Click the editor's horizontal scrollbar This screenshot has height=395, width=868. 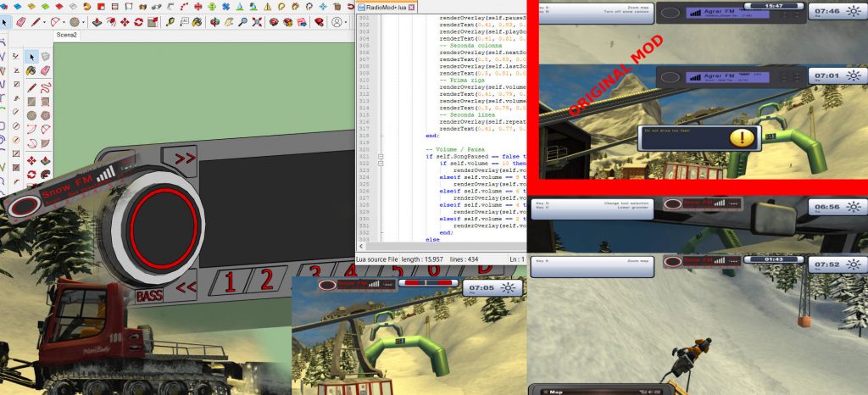[x=446, y=246]
